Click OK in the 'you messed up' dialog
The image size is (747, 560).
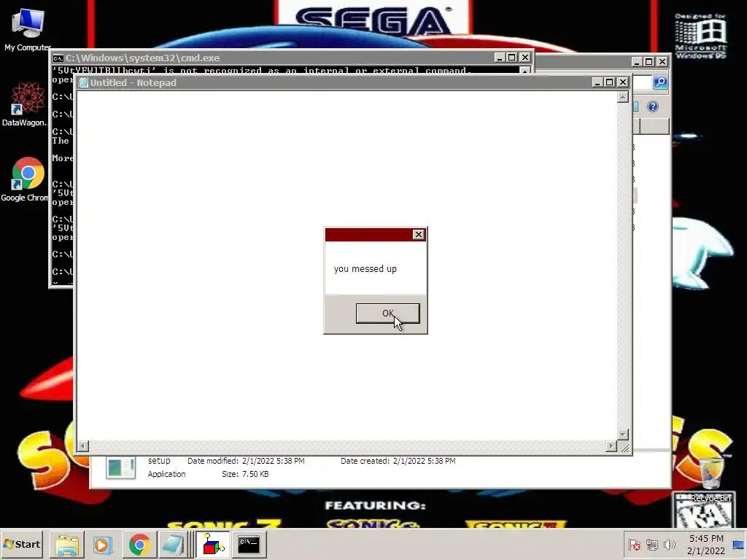388,314
